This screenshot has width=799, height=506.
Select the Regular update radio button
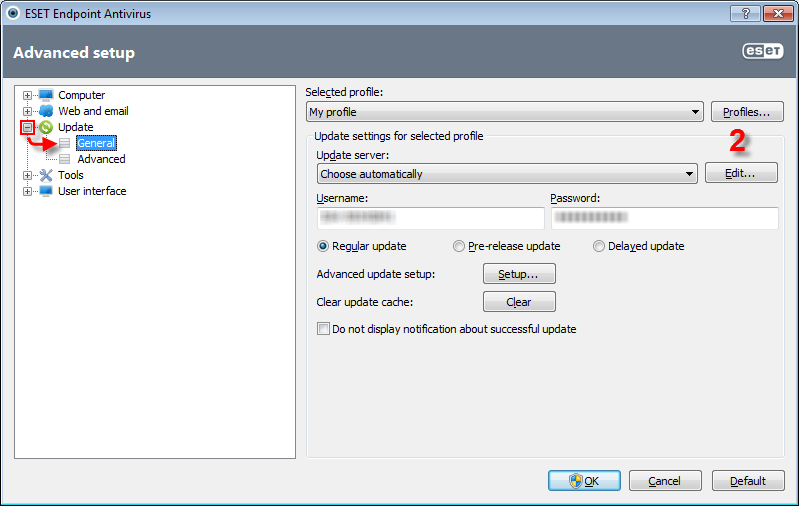coord(323,246)
